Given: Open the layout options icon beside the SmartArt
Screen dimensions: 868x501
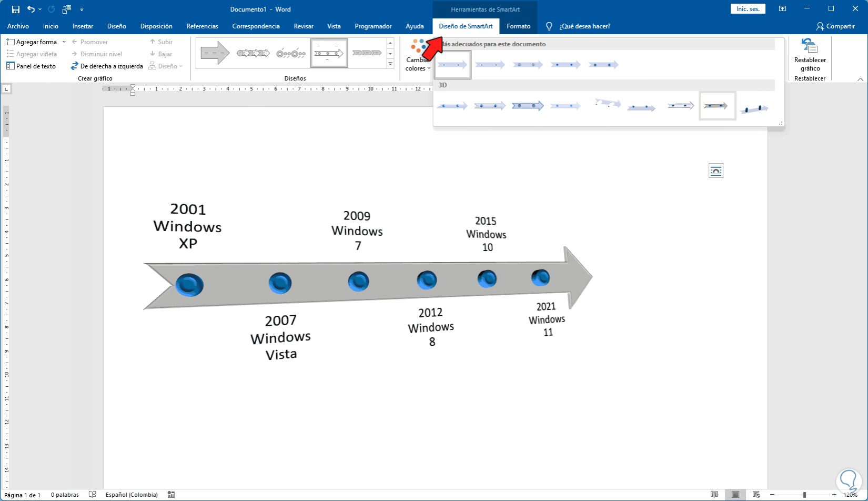Looking at the screenshot, I should coord(716,171).
